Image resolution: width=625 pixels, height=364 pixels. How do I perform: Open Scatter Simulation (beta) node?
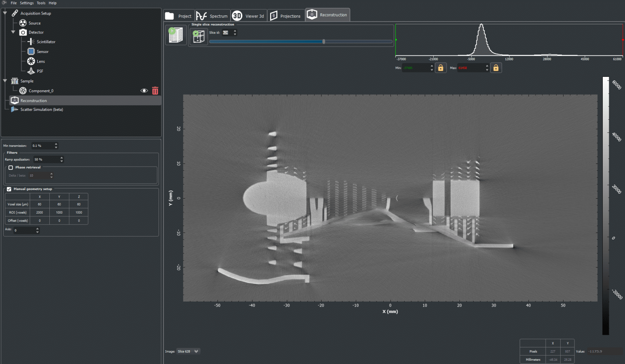click(x=41, y=110)
